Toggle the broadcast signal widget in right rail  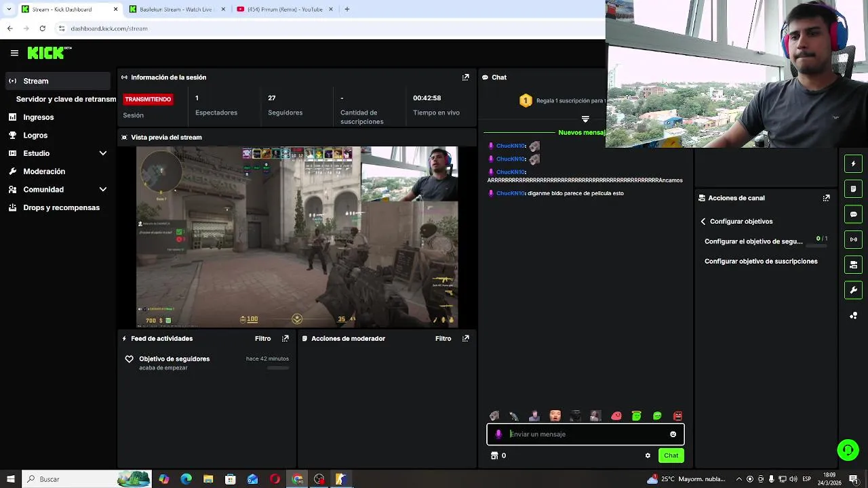tap(854, 239)
